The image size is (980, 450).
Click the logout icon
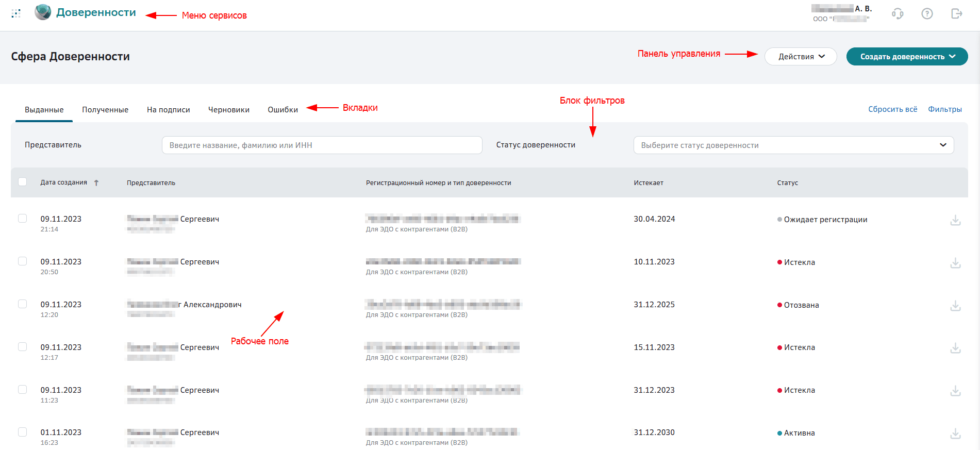point(956,14)
